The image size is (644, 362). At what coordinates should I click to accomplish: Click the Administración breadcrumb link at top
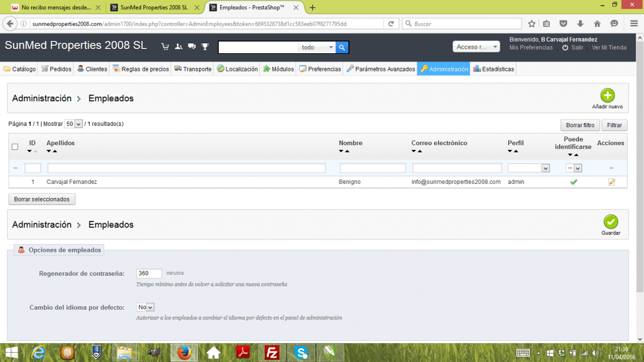pos(42,98)
